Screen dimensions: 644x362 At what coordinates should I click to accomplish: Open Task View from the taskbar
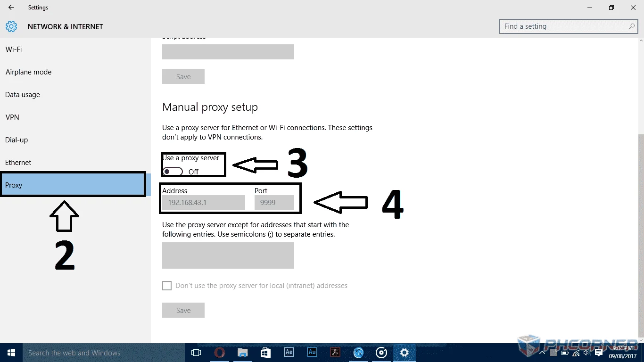(196, 353)
